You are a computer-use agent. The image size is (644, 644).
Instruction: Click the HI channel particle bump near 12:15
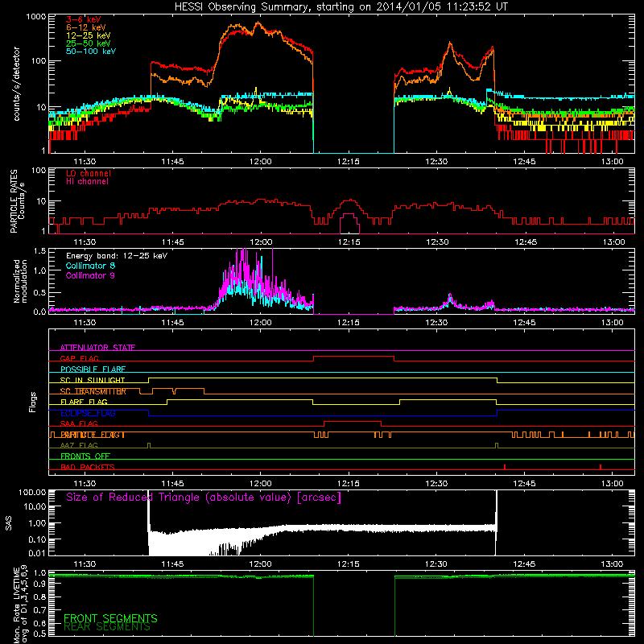349,222
